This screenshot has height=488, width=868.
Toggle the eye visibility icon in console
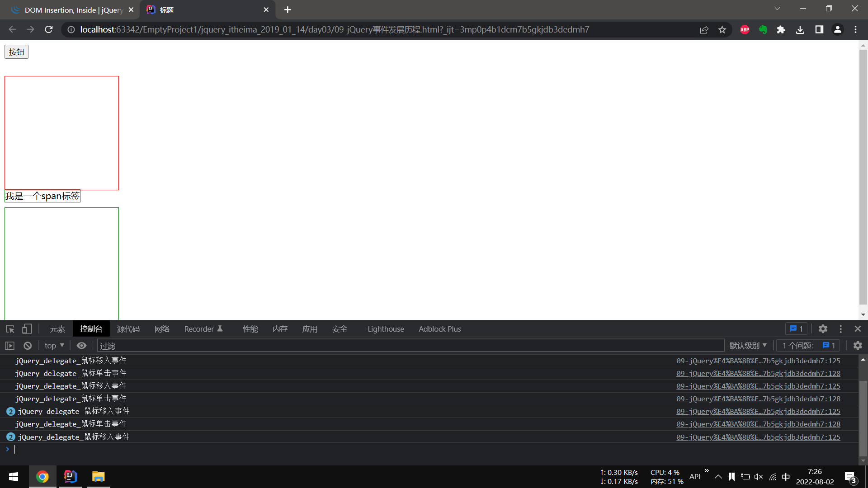click(x=81, y=346)
